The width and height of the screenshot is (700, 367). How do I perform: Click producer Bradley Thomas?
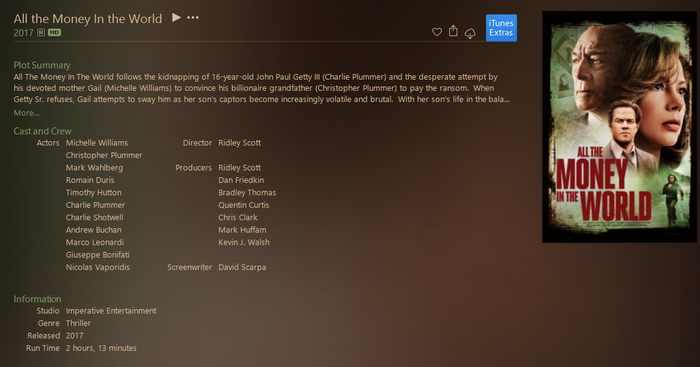pos(247,193)
